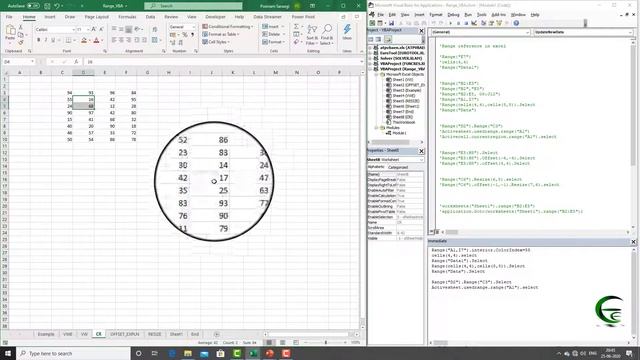Viewport: 640px width, 360px height.
Task: Click the Borders icon in Font group
Action: coord(68,40)
